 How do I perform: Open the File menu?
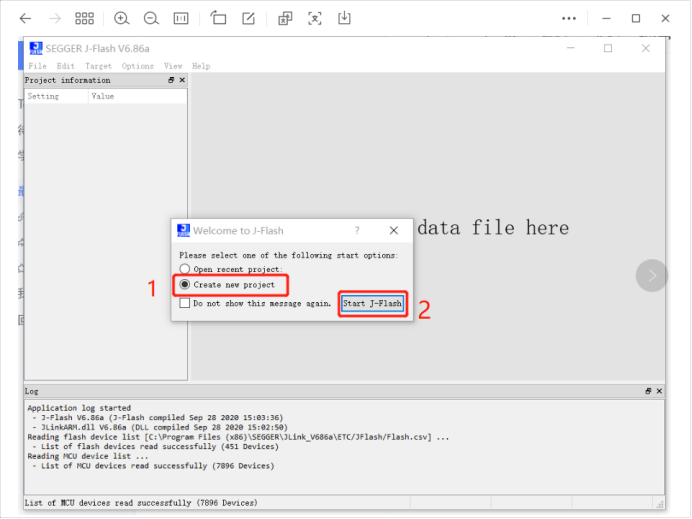38,66
